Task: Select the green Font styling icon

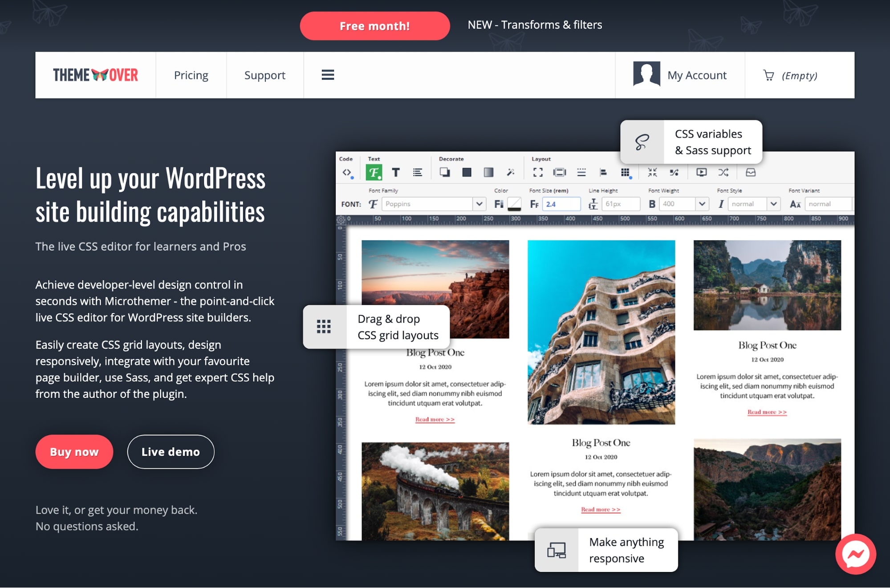Action: point(374,172)
